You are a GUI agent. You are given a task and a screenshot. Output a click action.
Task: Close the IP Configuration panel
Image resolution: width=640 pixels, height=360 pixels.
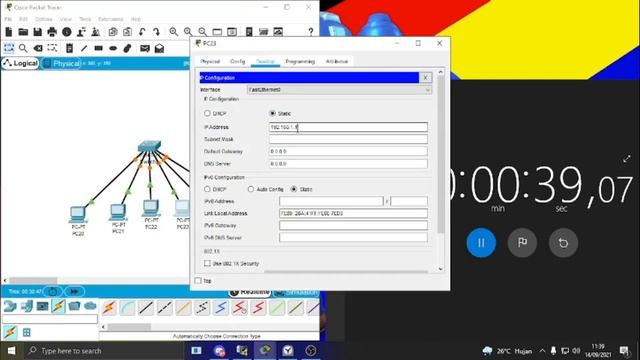pos(425,78)
